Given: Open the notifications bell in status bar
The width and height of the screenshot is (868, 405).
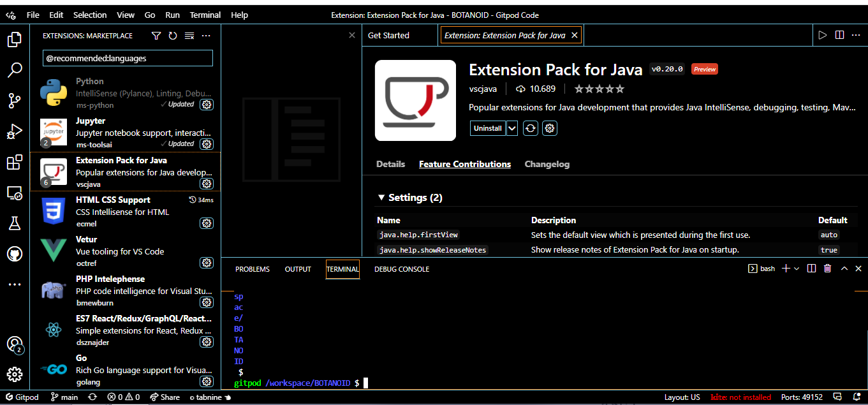Looking at the screenshot, I should pyautogui.click(x=857, y=397).
